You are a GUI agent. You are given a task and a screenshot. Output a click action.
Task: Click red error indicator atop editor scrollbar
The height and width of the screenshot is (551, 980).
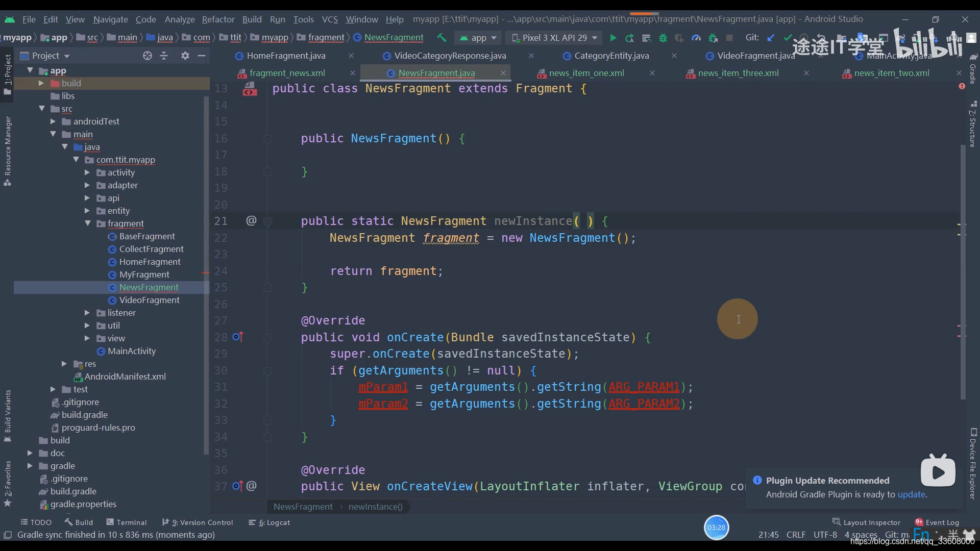pyautogui.click(x=962, y=86)
